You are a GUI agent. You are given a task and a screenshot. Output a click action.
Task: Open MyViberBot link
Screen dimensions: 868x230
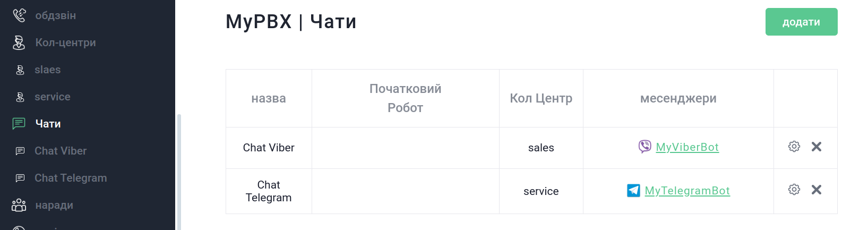[x=687, y=147]
